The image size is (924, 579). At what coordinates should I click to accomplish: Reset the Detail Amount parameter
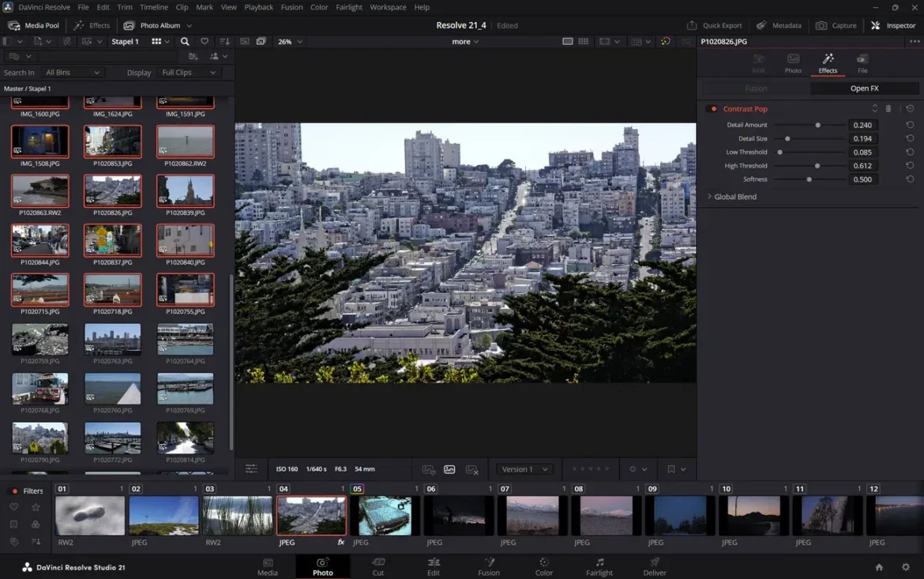[x=910, y=125]
